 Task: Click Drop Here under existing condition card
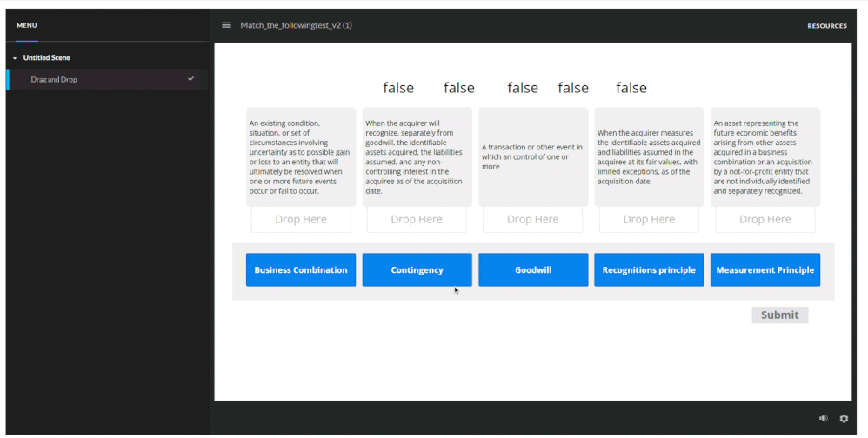pos(301,220)
